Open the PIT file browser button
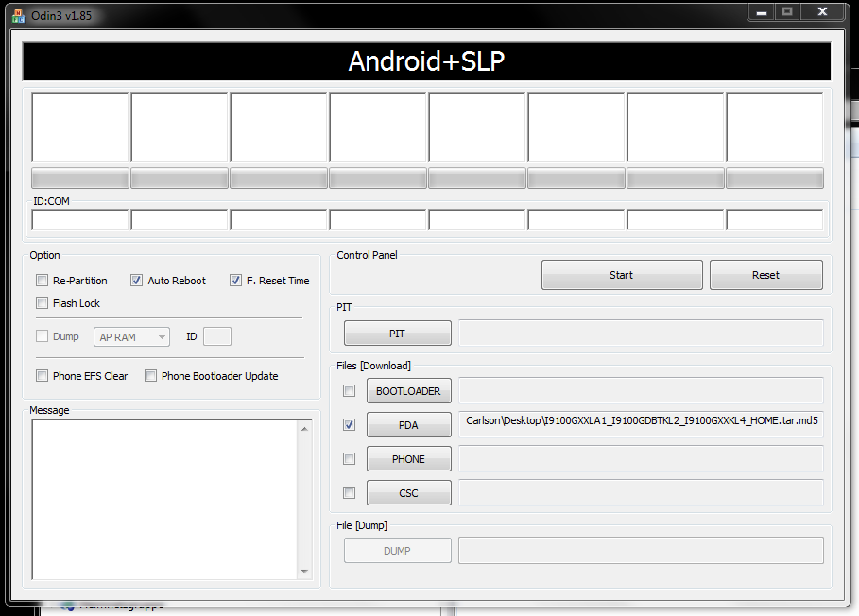The image size is (859, 616). point(398,334)
